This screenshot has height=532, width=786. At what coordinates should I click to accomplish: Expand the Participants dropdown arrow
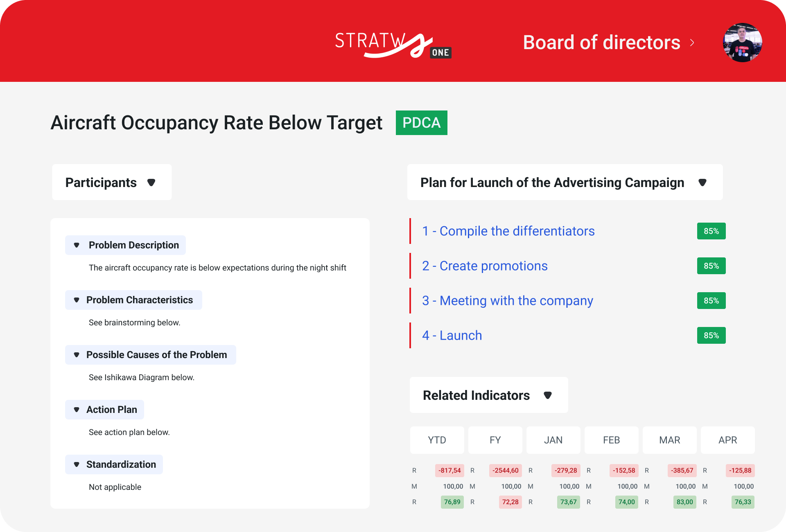point(151,183)
